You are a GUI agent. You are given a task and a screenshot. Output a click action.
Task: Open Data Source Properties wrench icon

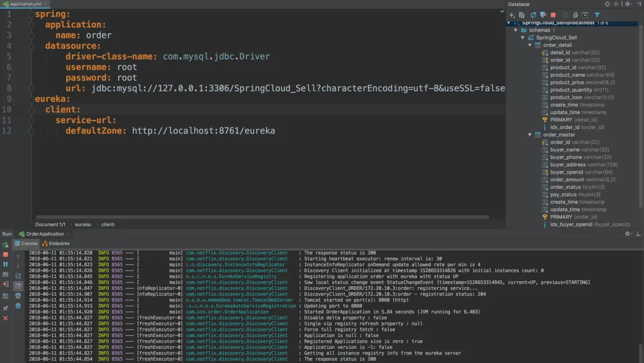(x=543, y=15)
